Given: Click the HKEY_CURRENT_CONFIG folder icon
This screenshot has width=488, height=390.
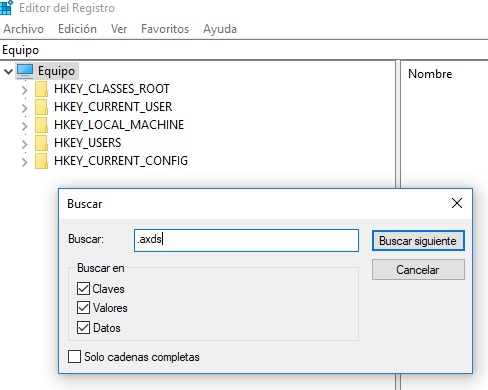Looking at the screenshot, I should pos(41,161).
